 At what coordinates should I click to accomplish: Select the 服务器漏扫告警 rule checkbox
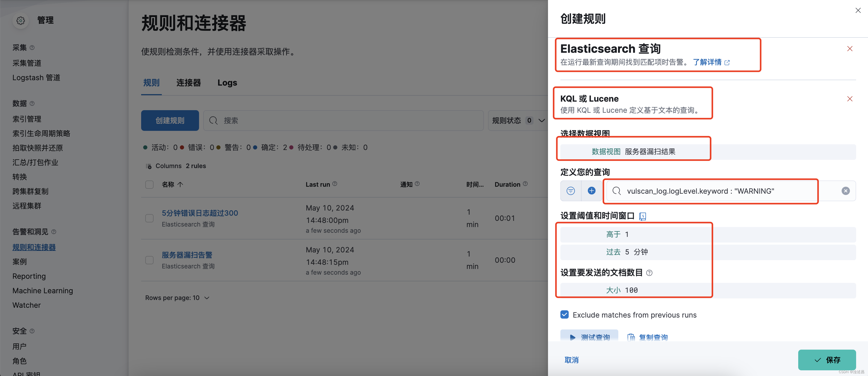(149, 260)
